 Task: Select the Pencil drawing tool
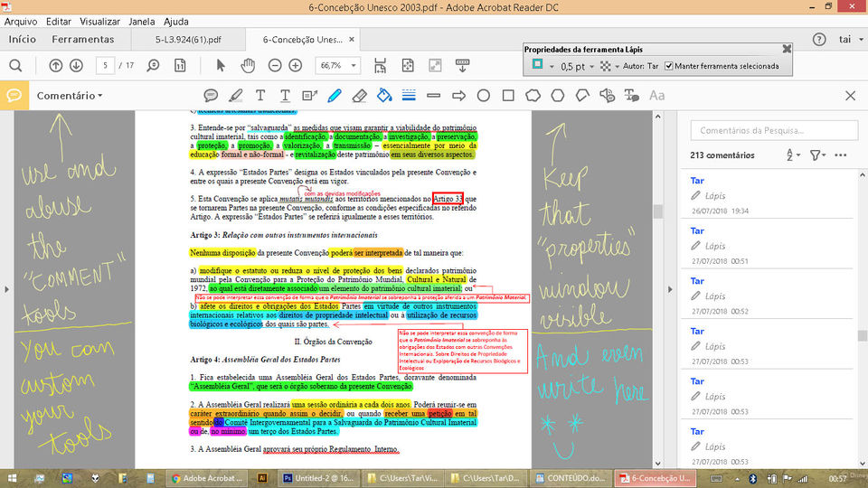pyautogui.click(x=335, y=95)
